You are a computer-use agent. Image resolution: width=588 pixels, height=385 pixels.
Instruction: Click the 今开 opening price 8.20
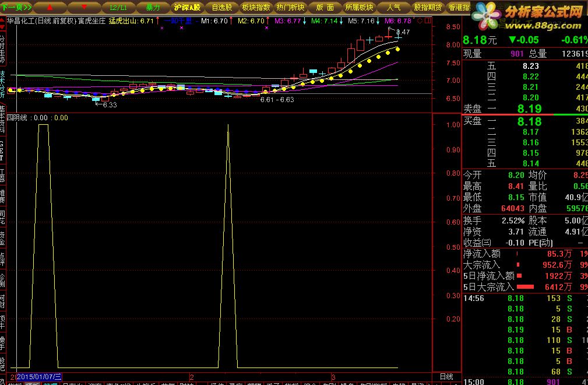(x=516, y=175)
